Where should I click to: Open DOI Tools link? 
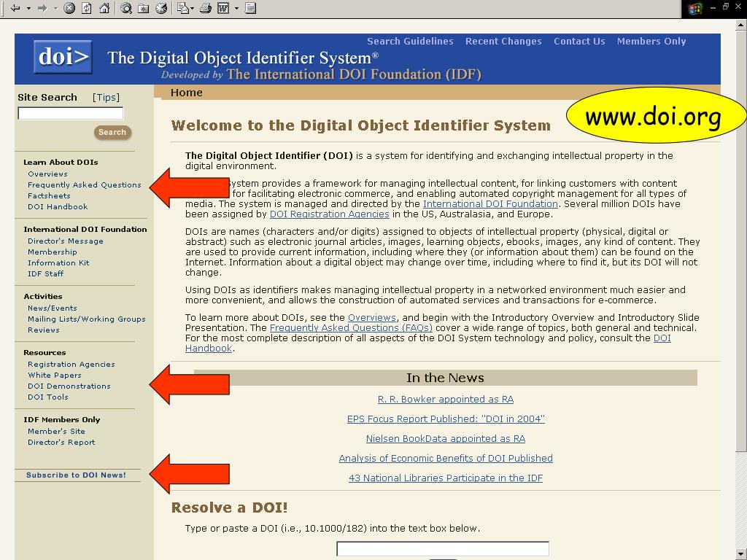[47, 397]
